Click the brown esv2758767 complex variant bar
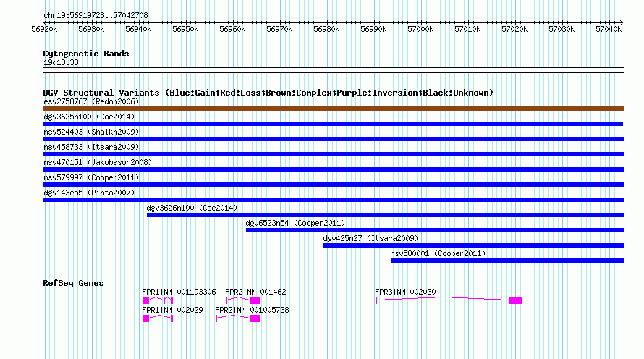This screenshot has height=359, width=644. (333, 109)
